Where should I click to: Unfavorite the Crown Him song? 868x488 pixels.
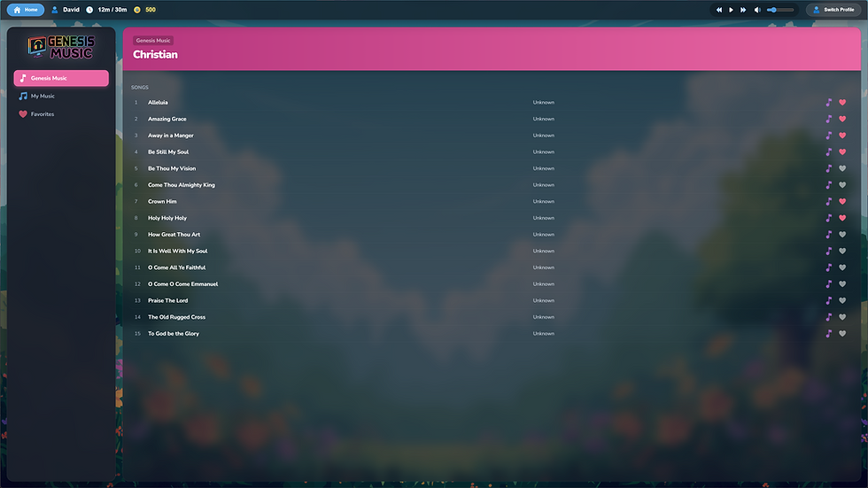842,201
